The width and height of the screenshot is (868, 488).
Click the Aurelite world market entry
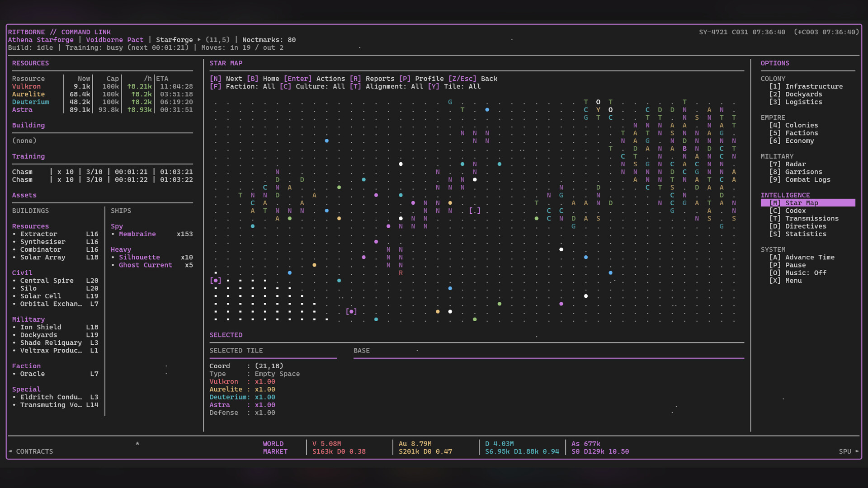pyautogui.click(x=425, y=447)
